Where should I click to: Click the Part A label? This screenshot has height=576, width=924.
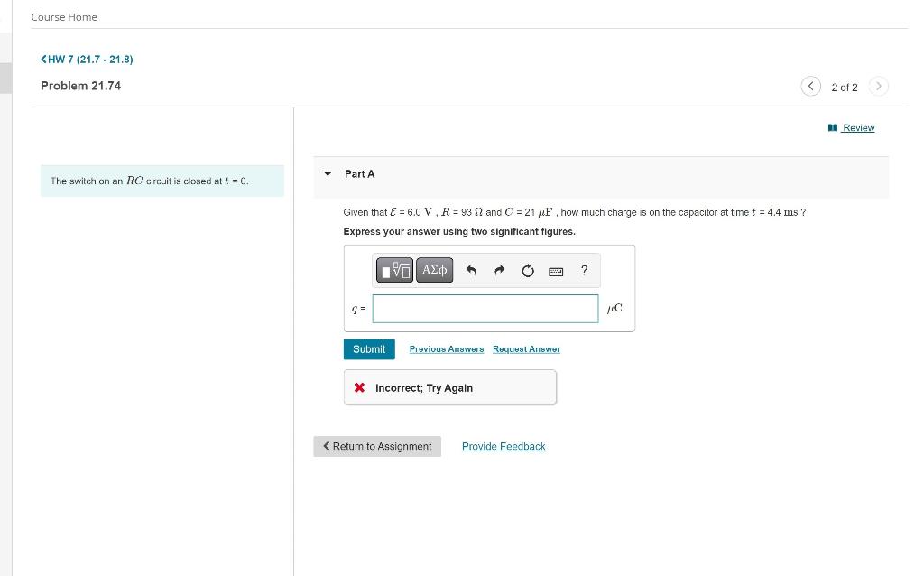(359, 174)
